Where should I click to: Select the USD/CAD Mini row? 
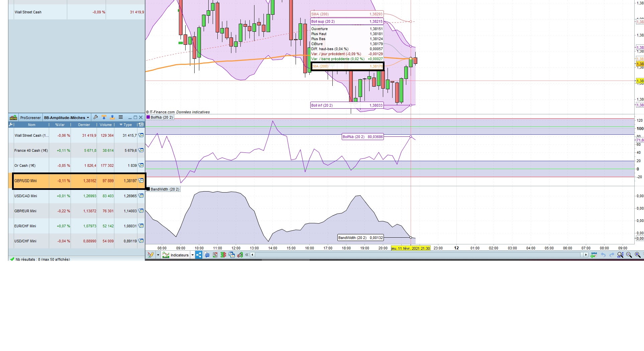77,196
